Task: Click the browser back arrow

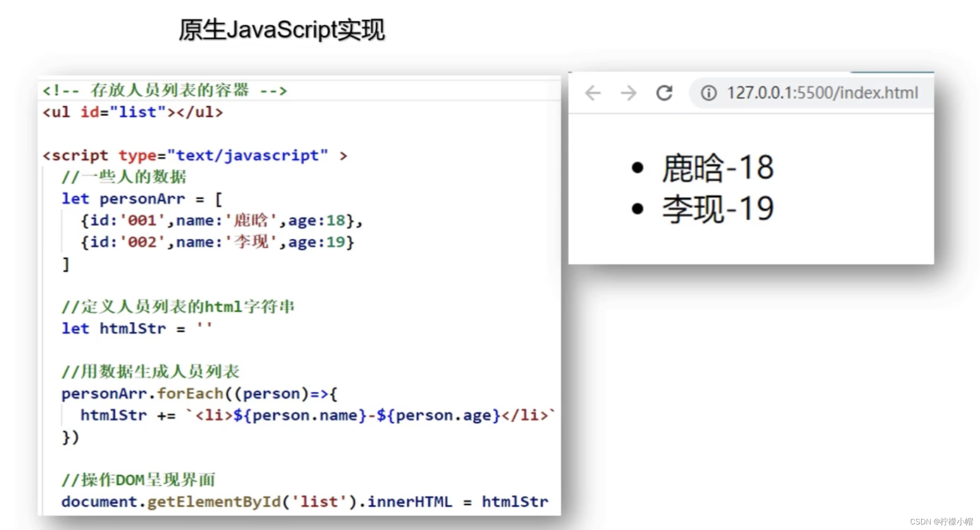Action: pos(593,93)
